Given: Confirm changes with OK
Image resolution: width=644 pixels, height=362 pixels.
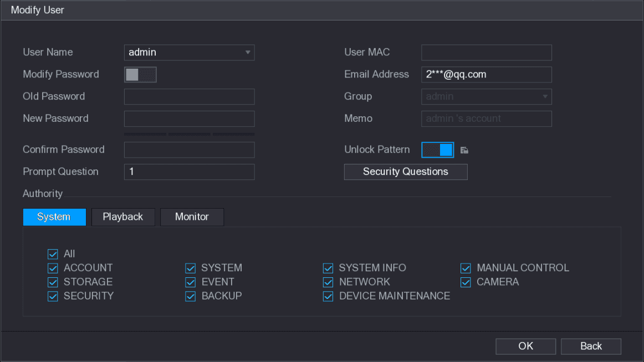Looking at the screenshot, I should click(x=526, y=347).
